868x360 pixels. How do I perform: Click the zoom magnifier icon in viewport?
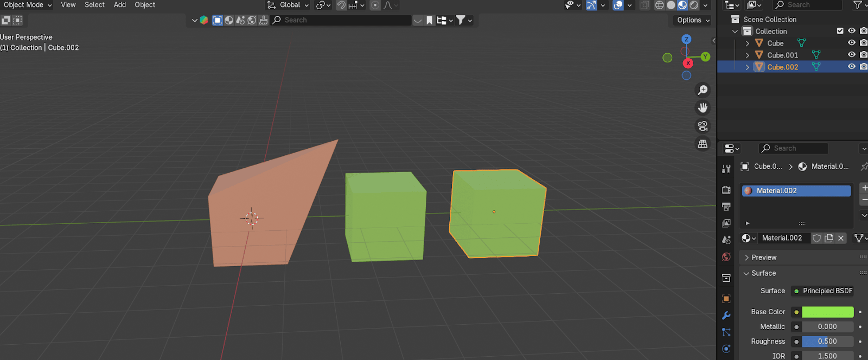tap(703, 90)
